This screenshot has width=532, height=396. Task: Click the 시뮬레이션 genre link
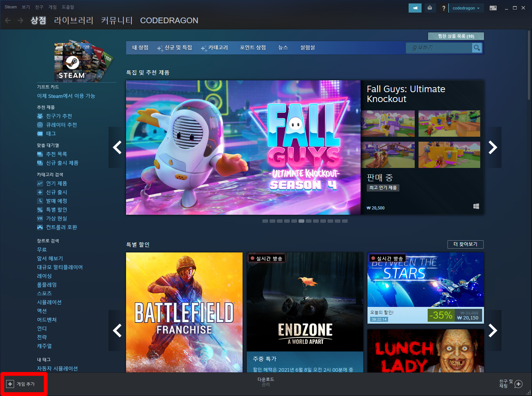point(49,302)
